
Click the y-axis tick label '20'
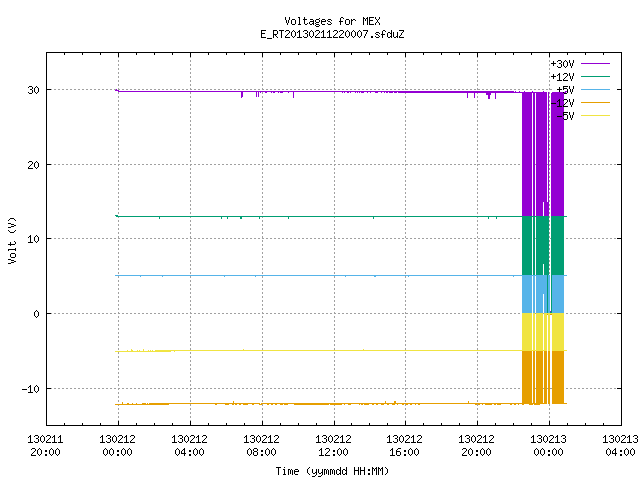pyautogui.click(x=33, y=165)
